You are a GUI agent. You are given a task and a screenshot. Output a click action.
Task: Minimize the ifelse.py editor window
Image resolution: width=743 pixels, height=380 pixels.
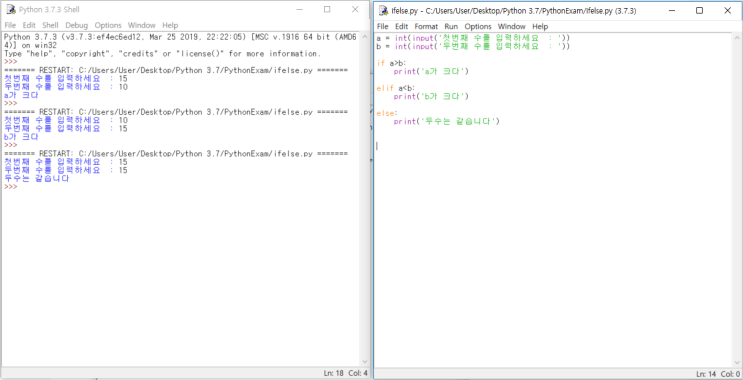671,11
